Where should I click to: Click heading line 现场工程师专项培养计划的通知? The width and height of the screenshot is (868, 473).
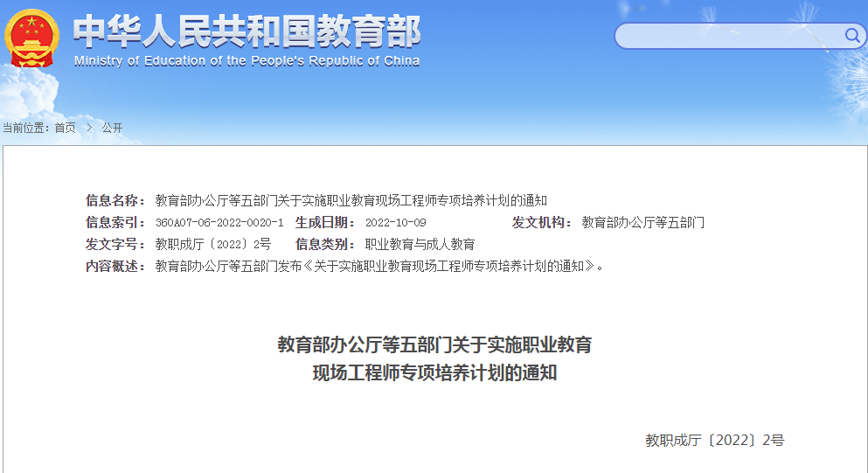coord(434,374)
